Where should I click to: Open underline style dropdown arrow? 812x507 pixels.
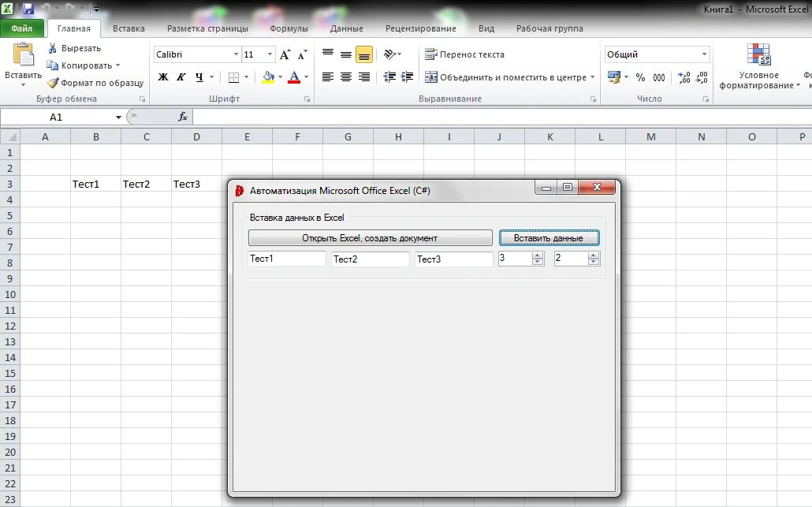(211, 77)
